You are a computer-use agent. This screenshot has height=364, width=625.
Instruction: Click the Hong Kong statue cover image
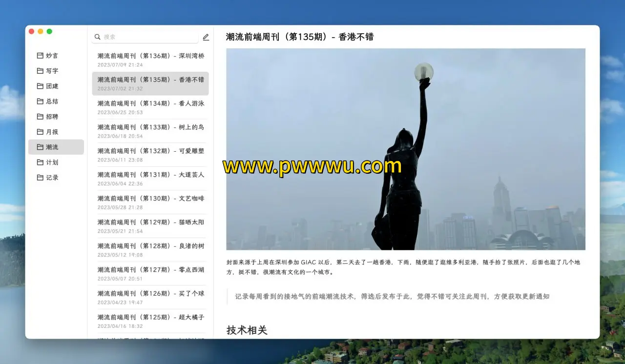(405, 149)
